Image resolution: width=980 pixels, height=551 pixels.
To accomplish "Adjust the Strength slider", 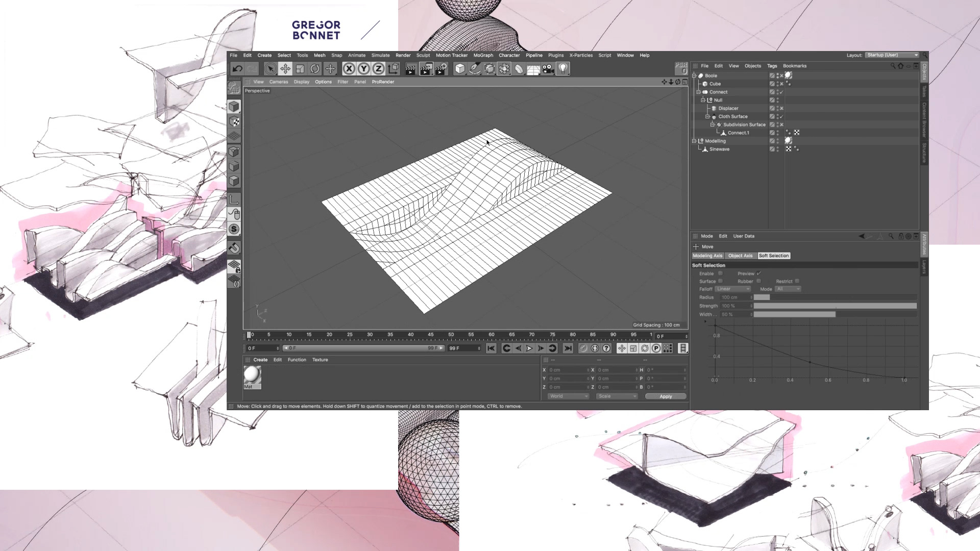I will (835, 306).
